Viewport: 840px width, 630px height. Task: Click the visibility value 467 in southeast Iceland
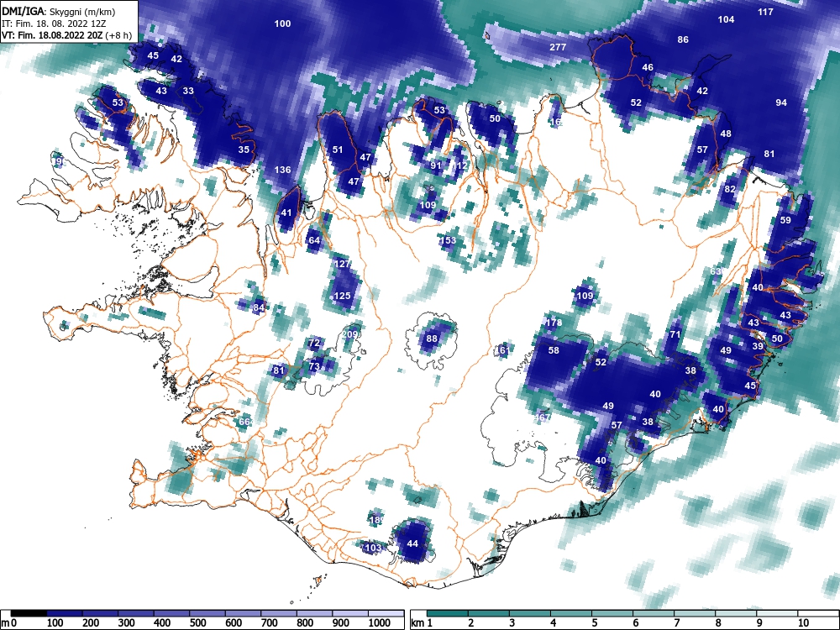(542, 417)
